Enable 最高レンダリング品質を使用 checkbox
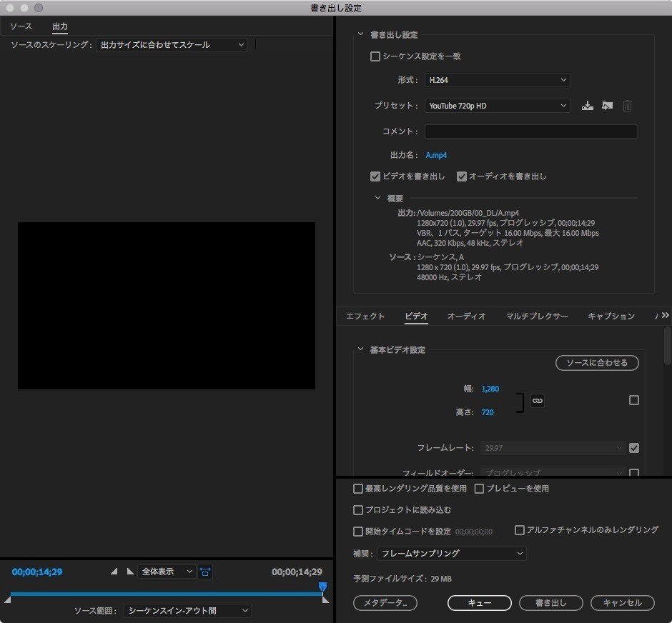Screen dimensions: 672x623 tap(358, 489)
